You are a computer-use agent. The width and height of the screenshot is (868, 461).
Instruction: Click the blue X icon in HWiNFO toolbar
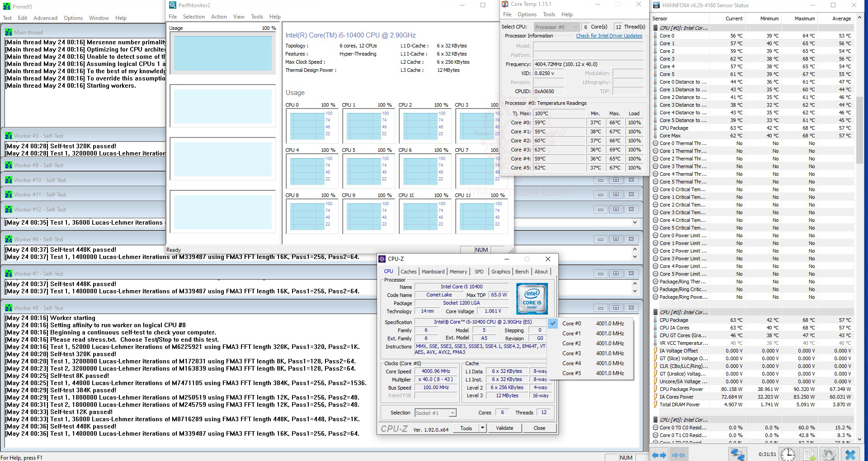(850, 454)
